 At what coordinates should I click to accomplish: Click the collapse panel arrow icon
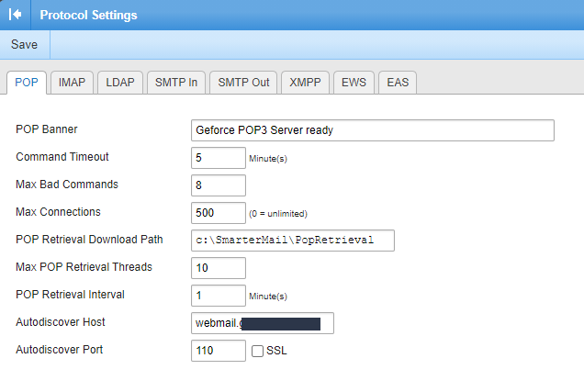tap(16, 15)
